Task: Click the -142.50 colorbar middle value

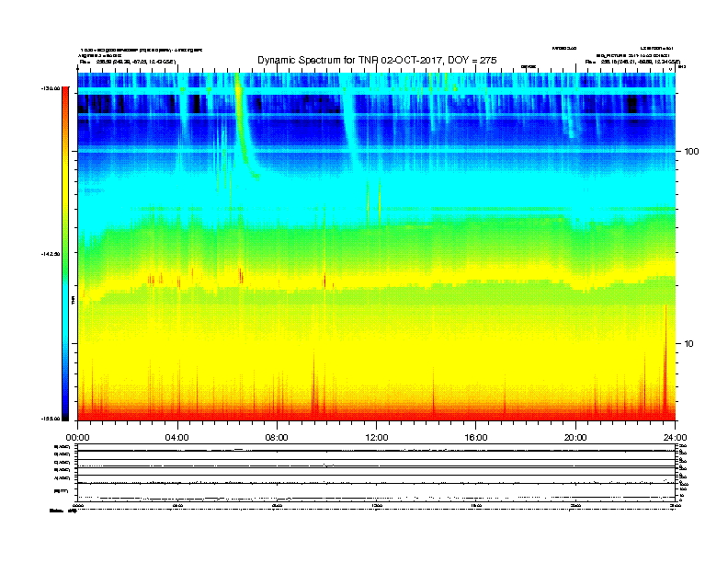Action: pyautogui.click(x=51, y=254)
